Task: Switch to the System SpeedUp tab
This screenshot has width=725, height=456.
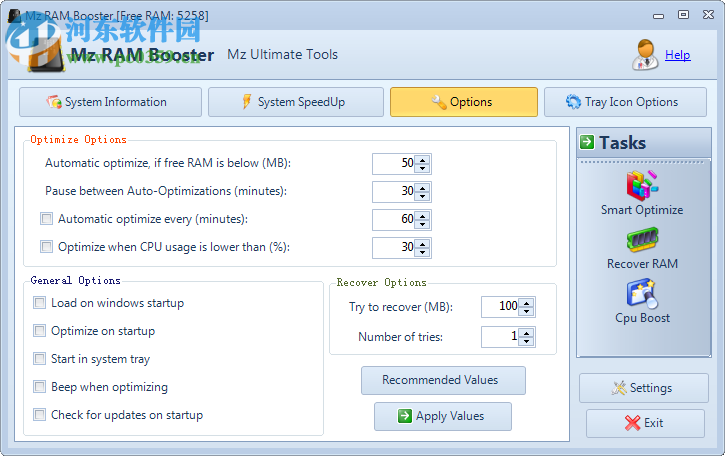Action: (296, 102)
